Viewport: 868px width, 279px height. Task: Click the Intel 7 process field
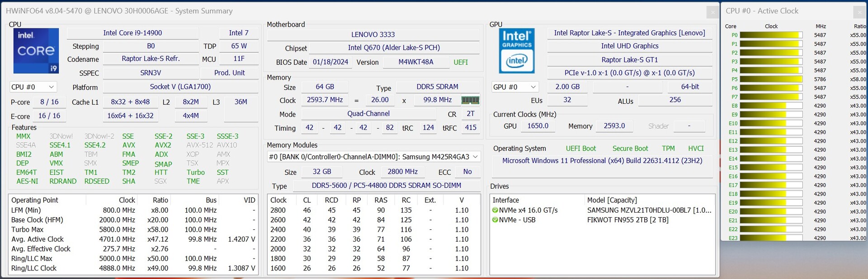tap(239, 33)
